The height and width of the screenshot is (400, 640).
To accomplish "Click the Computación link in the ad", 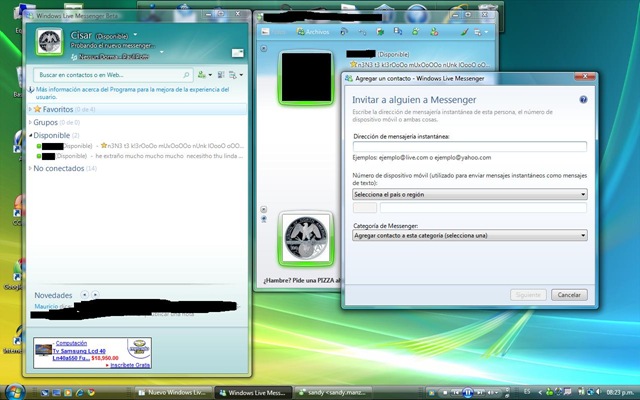I will pyautogui.click(x=71, y=343).
